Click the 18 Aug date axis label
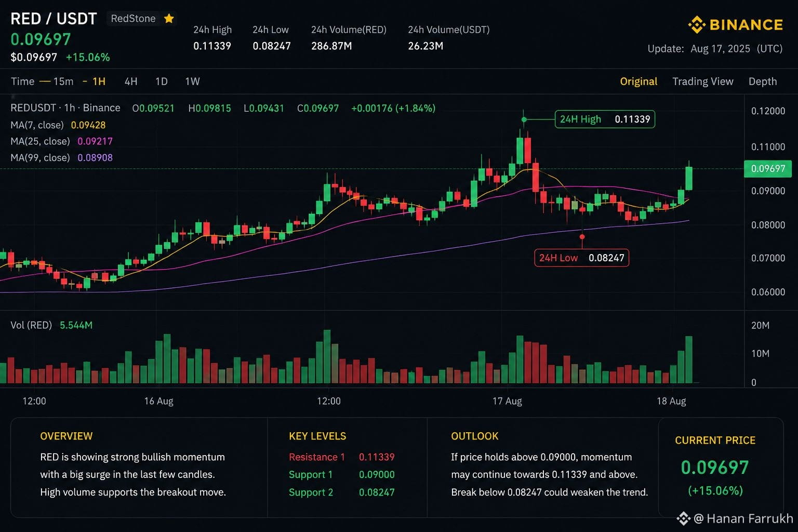This screenshot has width=798, height=532. click(671, 401)
